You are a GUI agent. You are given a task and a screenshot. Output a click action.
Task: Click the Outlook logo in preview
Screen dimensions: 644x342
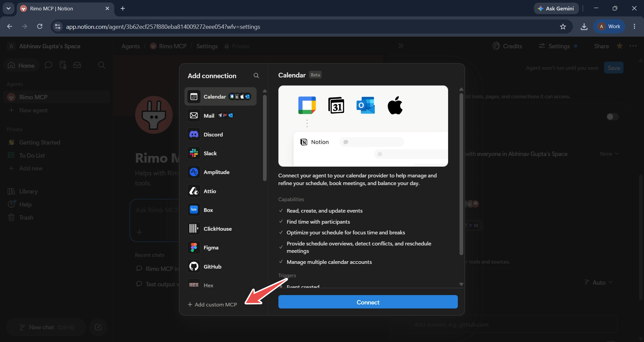pyautogui.click(x=366, y=105)
